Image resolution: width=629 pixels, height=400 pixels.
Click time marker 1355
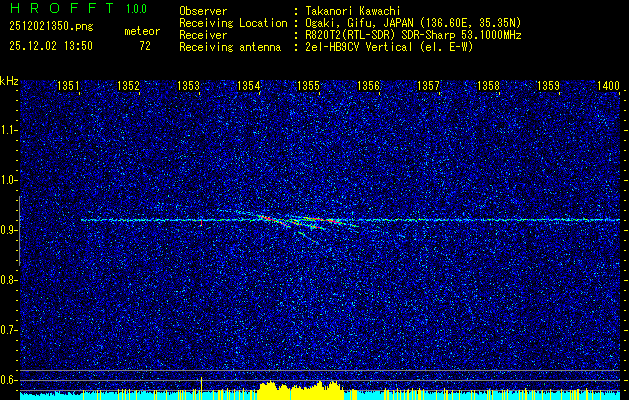point(308,86)
